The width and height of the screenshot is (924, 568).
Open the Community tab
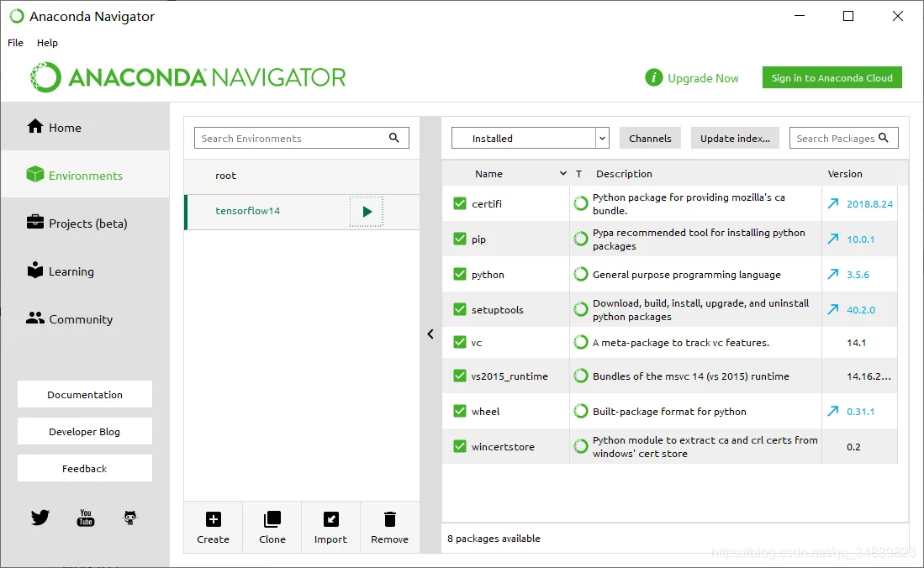tap(86, 319)
